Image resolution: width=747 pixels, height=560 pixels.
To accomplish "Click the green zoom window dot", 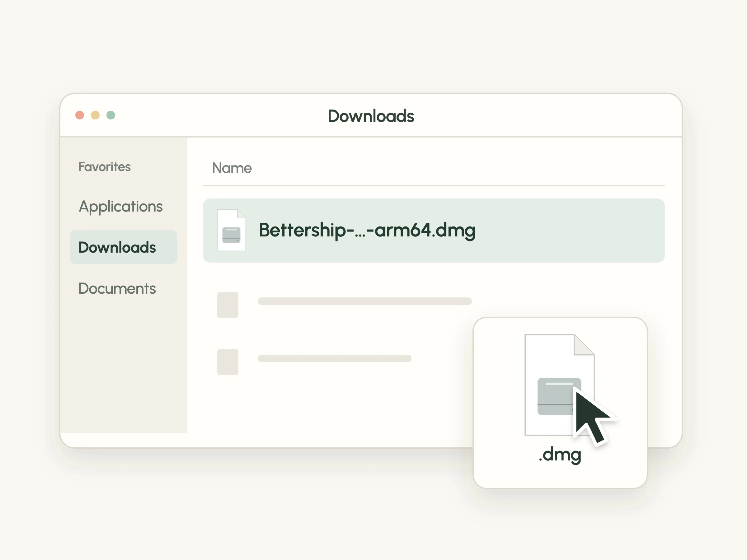I will pos(111,115).
